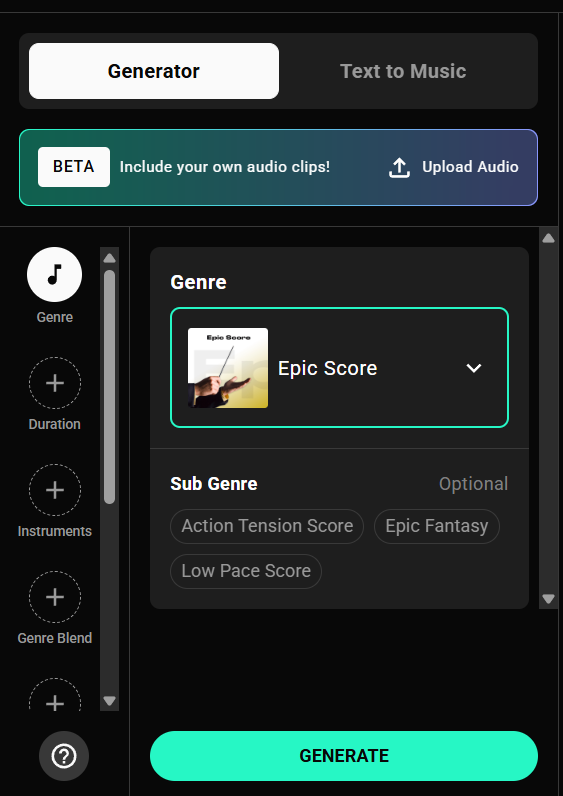The height and width of the screenshot is (796, 563).
Task: Toggle the Epic Fantasy sub genre chip
Action: click(437, 526)
